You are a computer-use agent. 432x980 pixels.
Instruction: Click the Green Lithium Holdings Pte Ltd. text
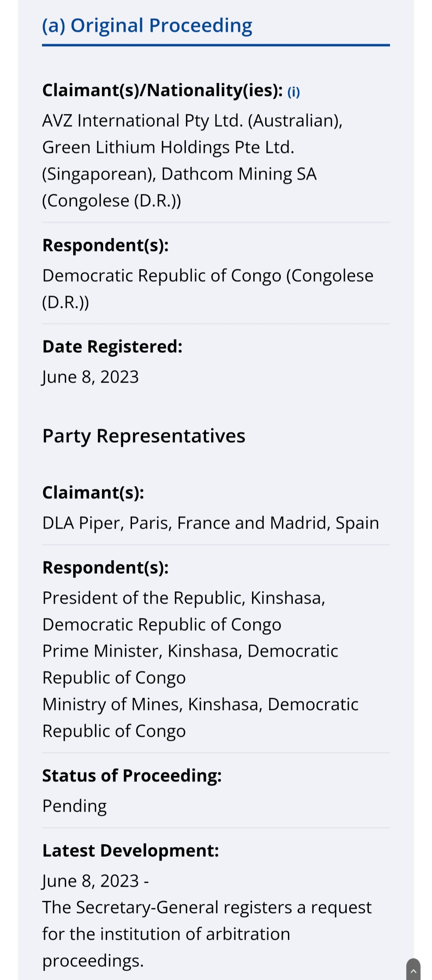pyautogui.click(x=168, y=147)
